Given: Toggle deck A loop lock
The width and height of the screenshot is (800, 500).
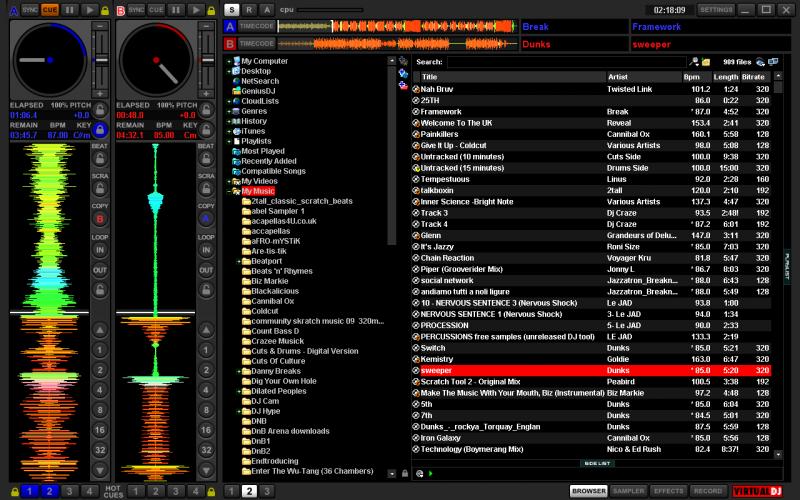Looking at the screenshot, I should pos(100,290).
